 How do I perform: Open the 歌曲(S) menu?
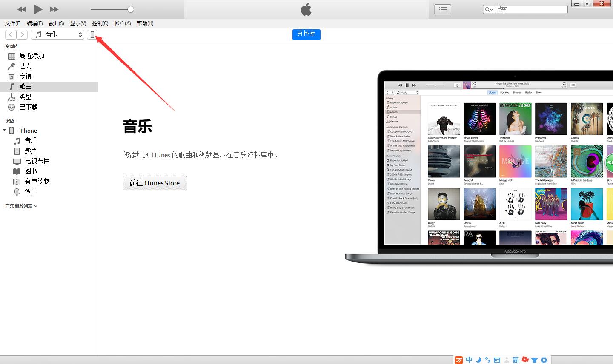(56, 23)
